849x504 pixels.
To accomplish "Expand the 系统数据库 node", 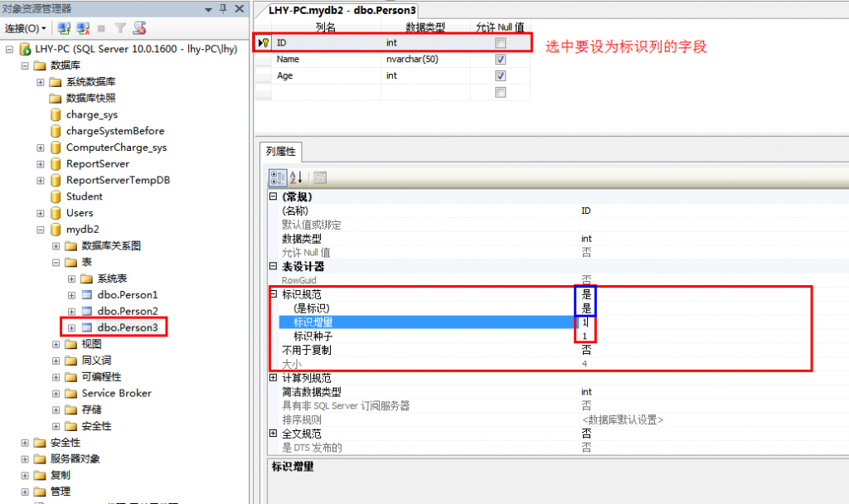I will [40, 81].
